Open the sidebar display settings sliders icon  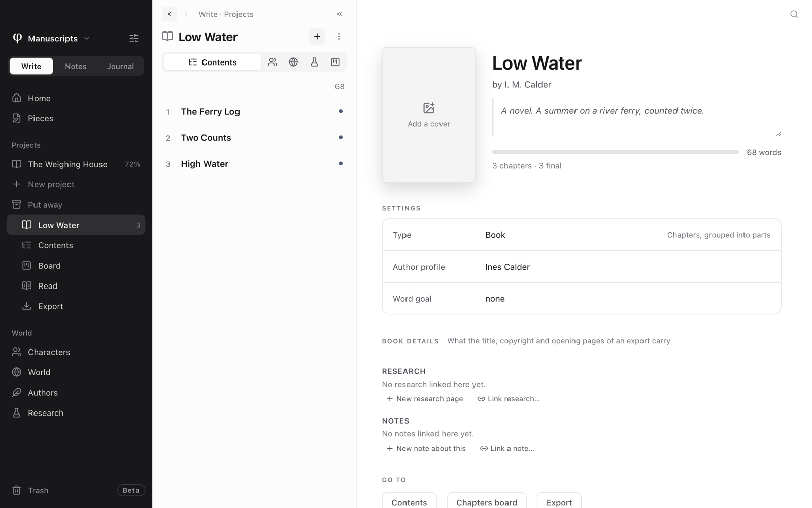click(x=134, y=38)
